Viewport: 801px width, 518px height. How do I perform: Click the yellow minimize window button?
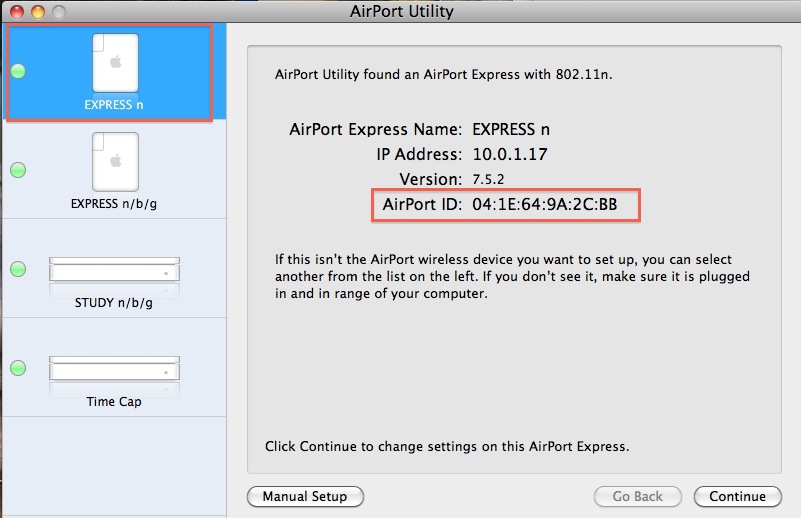pos(38,11)
